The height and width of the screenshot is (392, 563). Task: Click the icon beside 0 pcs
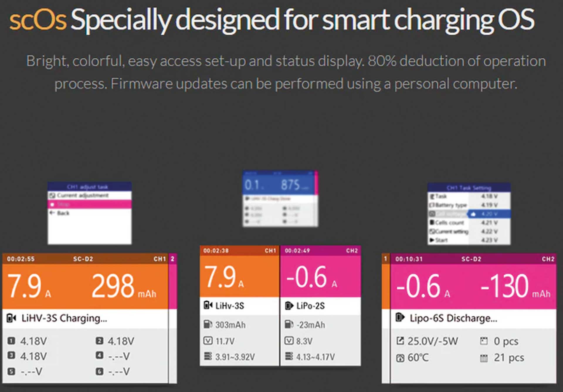pyautogui.click(x=484, y=341)
